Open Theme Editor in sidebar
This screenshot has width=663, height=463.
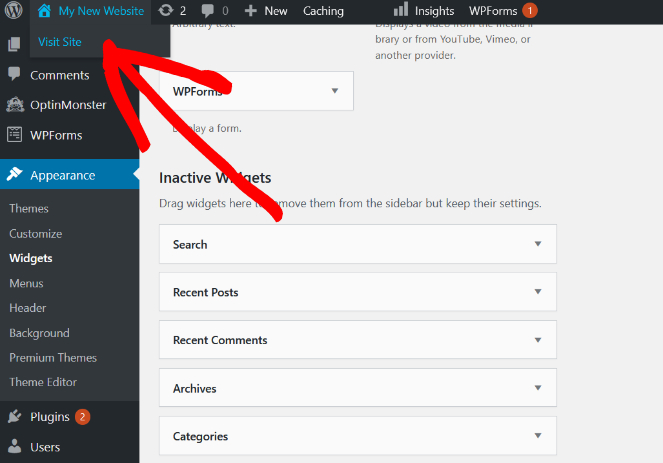point(43,382)
